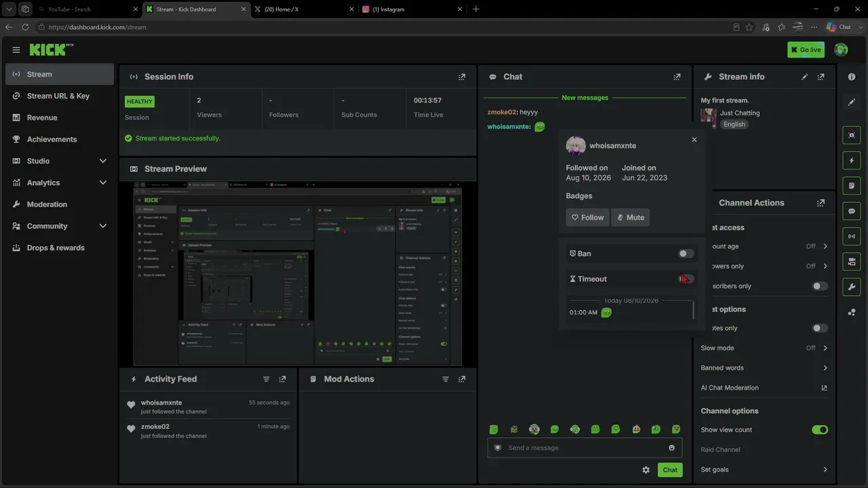Screen dimensions: 868x488
Task: Reload the page with the refresh button
Action: pos(25,27)
